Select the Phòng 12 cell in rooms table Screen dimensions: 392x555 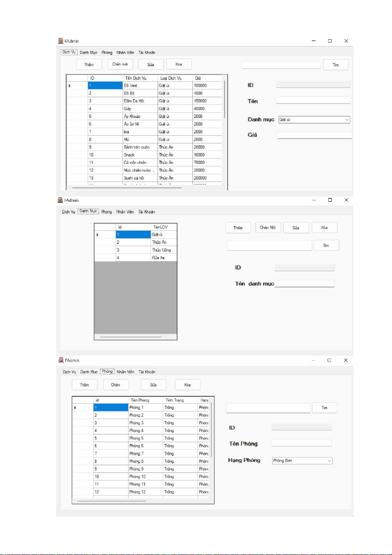pyautogui.click(x=145, y=492)
